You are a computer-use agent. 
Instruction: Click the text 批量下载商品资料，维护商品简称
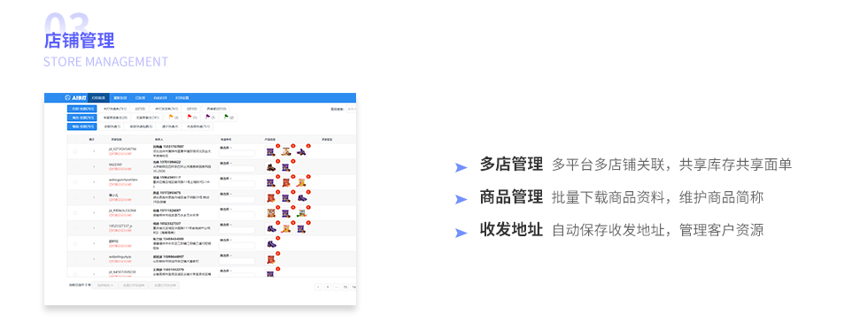[657, 197]
